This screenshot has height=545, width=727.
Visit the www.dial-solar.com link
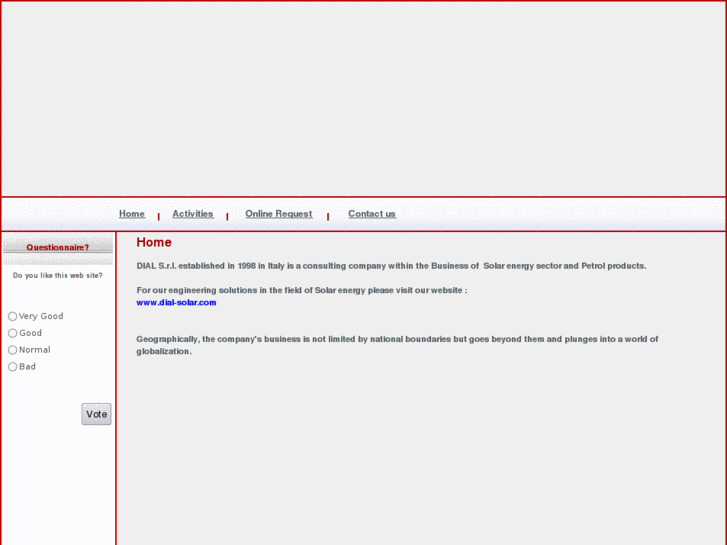tap(176, 302)
